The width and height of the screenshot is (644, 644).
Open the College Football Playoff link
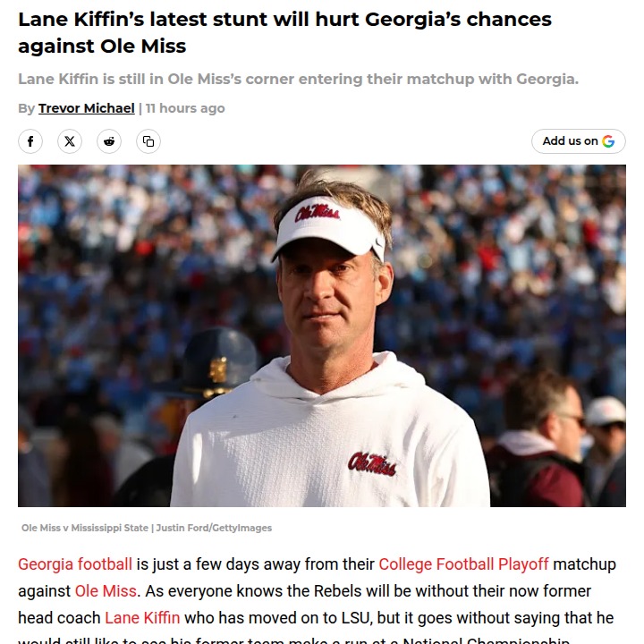pos(463,564)
